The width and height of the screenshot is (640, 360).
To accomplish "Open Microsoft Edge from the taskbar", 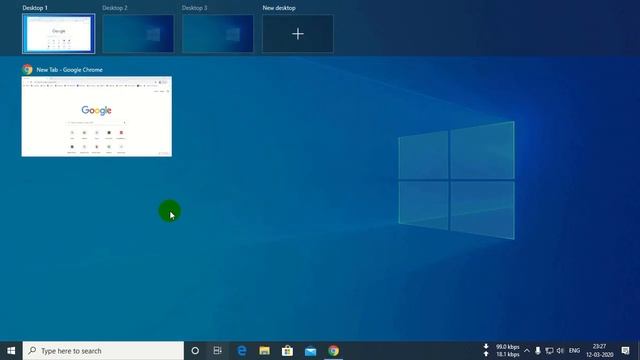I will 242,351.
